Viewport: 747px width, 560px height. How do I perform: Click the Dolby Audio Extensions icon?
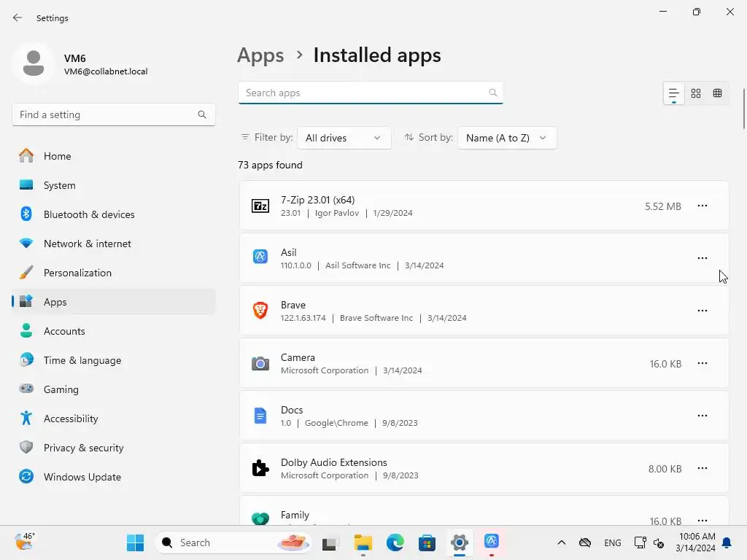coord(260,468)
